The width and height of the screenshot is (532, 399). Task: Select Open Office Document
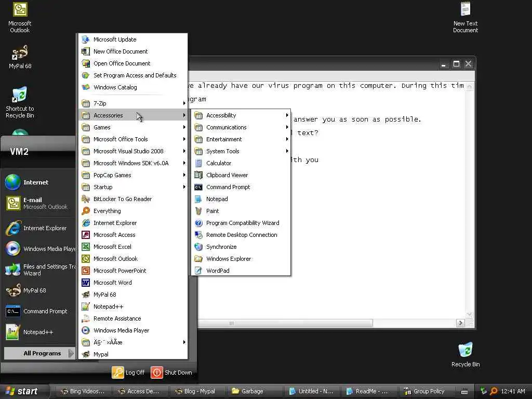point(132,63)
